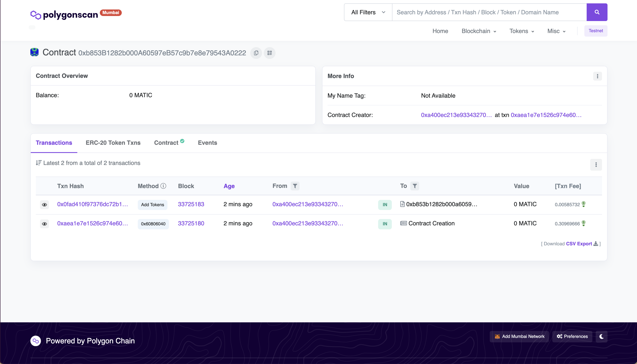Click the 0 MATIC balance value
The image size is (637, 364).
point(141,95)
